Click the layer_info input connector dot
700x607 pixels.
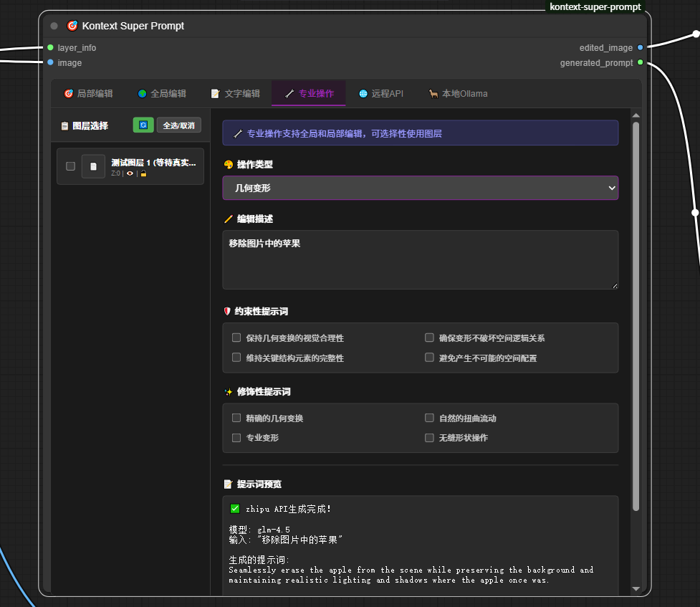point(50,47)
